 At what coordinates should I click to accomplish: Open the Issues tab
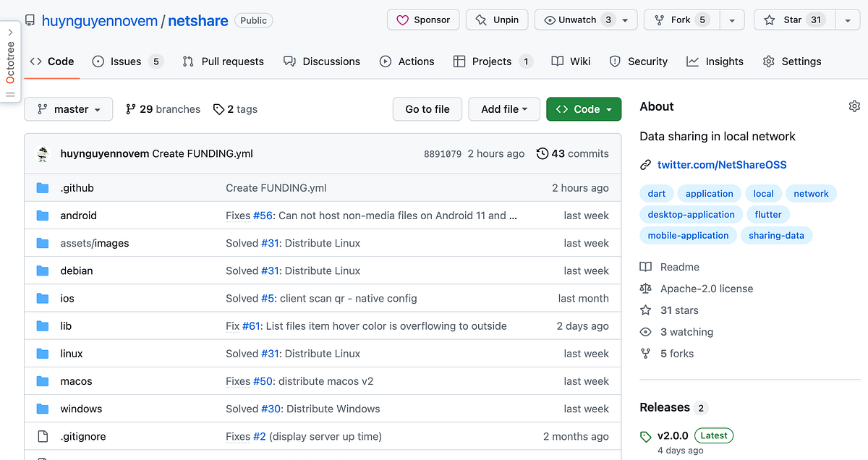click(127, 61)
